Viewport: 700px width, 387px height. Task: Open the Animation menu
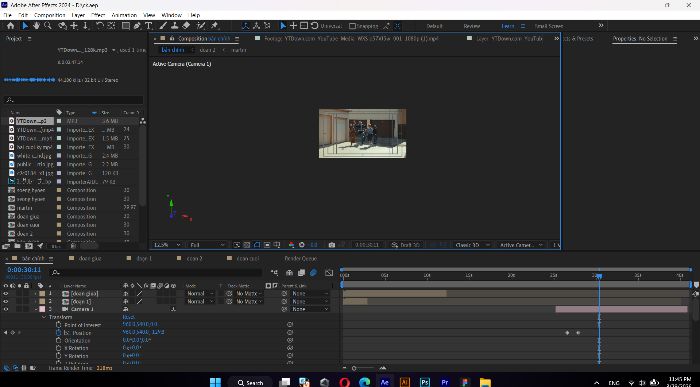pos(124,15)
